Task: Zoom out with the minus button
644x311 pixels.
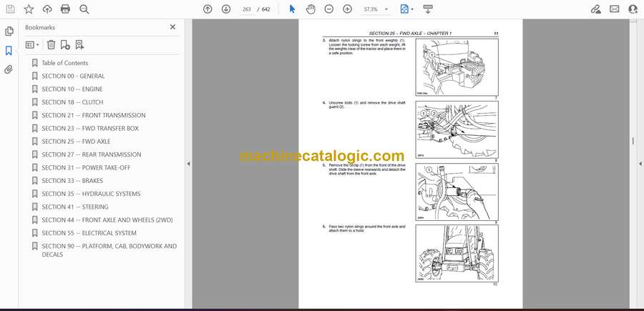Action: [329, 9]
